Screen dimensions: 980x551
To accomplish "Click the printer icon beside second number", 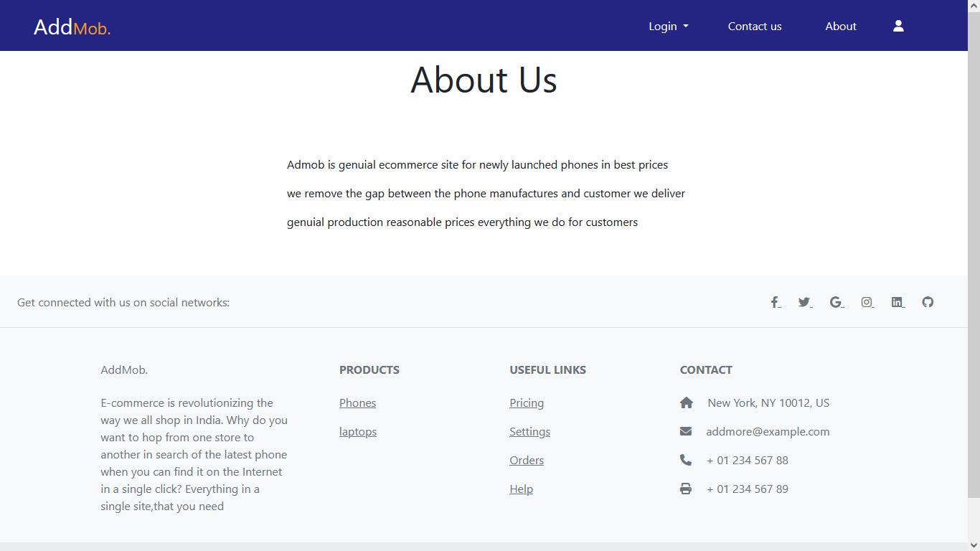I will point(686,488).
